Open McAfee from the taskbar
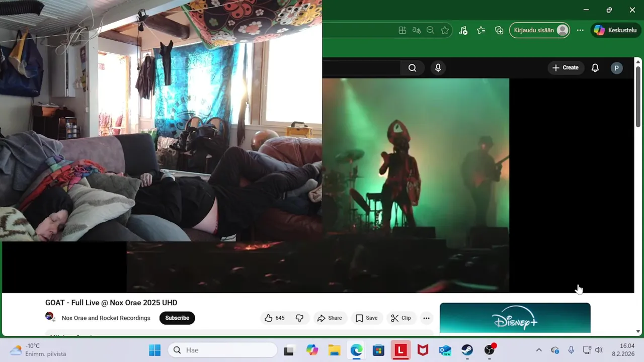 [x=423, y=350]
